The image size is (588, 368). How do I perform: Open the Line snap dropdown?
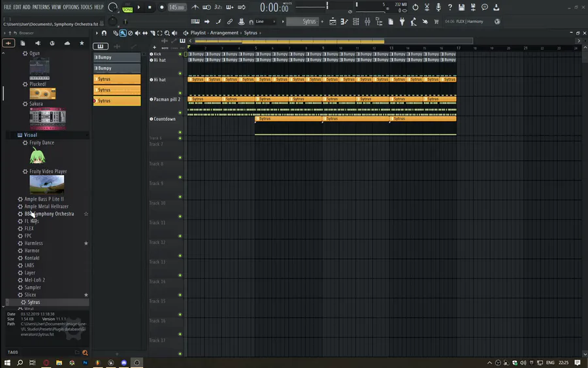(x=265, y=22)
